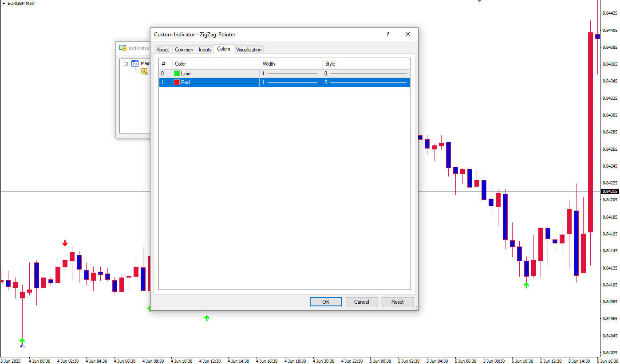Open the dropdown arrow beside EURGBP,M30
The image size is (620, 364).
pyautogui.click(x=4, y=4)
